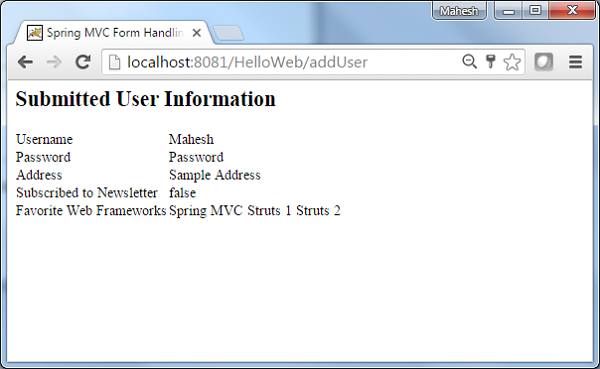Close the Spring MVC Form Handling tab
This screenshot has width=600, height=369.
click(x=197, y=33)
